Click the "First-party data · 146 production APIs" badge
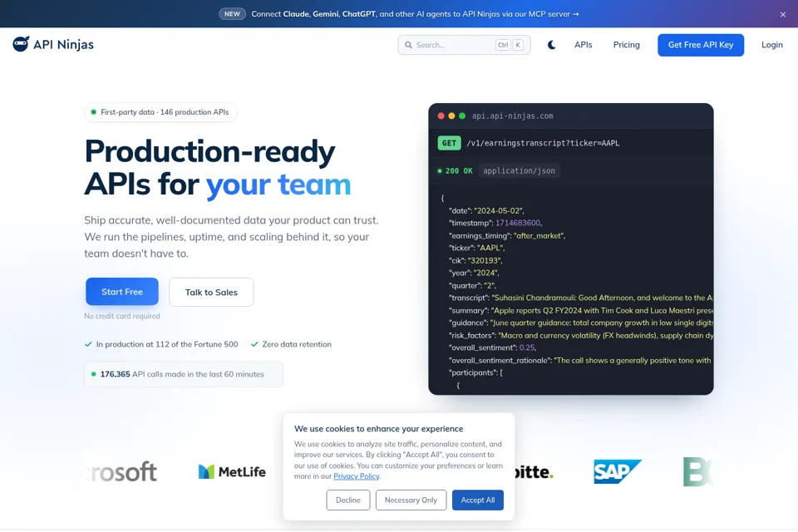This screenshot has height=532, width=798. pyautogui.click(x=160, y=112)
